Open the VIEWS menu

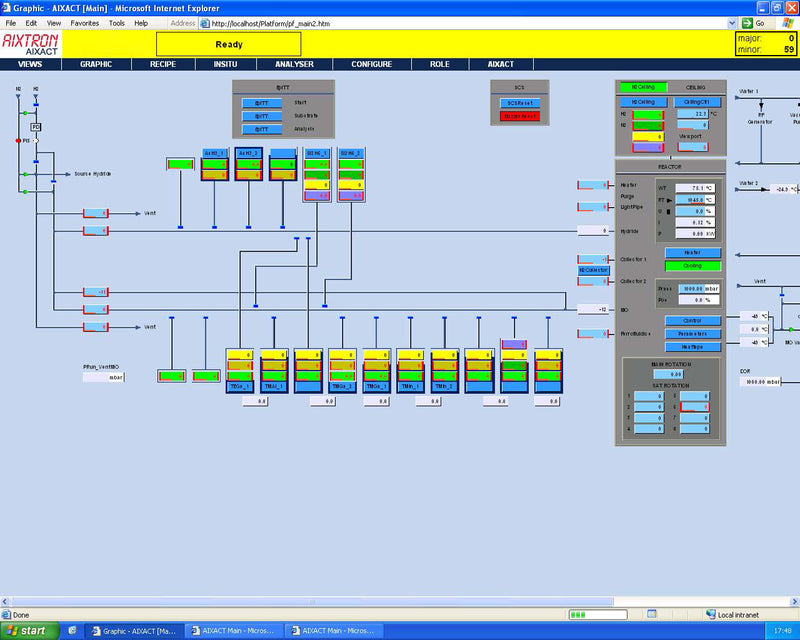(29, 64)
